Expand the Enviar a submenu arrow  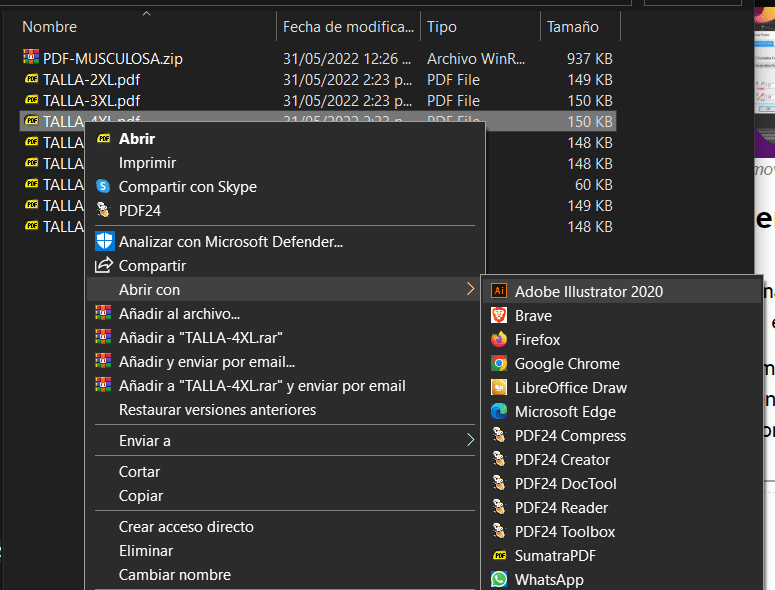(x=470, y=440)
